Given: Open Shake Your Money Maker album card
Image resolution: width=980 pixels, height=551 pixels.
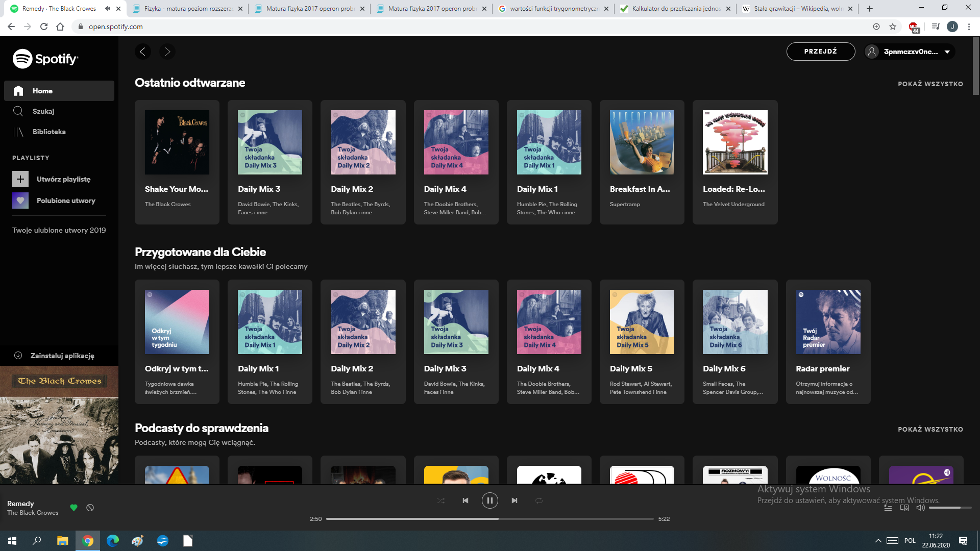Looking at the screenshot, I should click(x=177, y=162).
